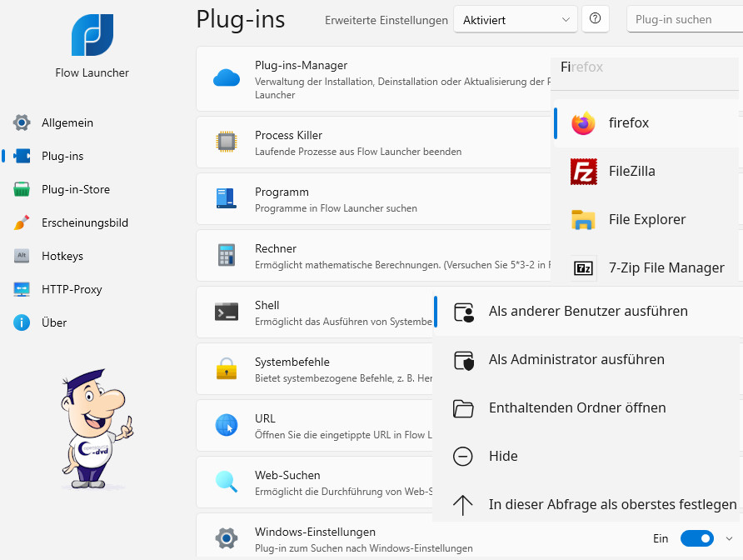
Task: Expand the Programm plug-in row
Action: [x=375, y=198]
